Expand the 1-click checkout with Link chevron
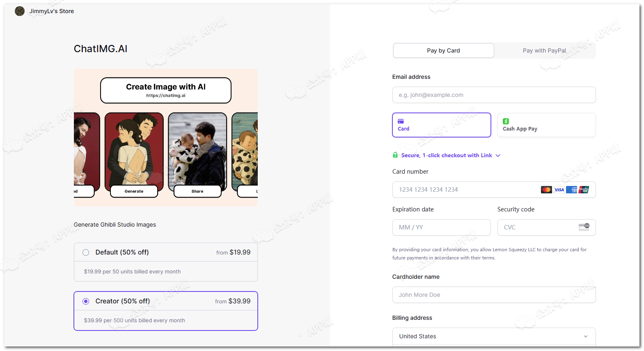The image size is (644, 351). pyautogui.click(x=498, y=156)
